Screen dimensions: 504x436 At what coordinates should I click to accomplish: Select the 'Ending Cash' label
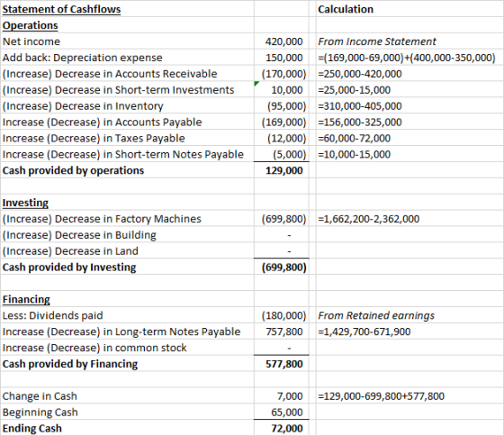click(x=31, y=428)
